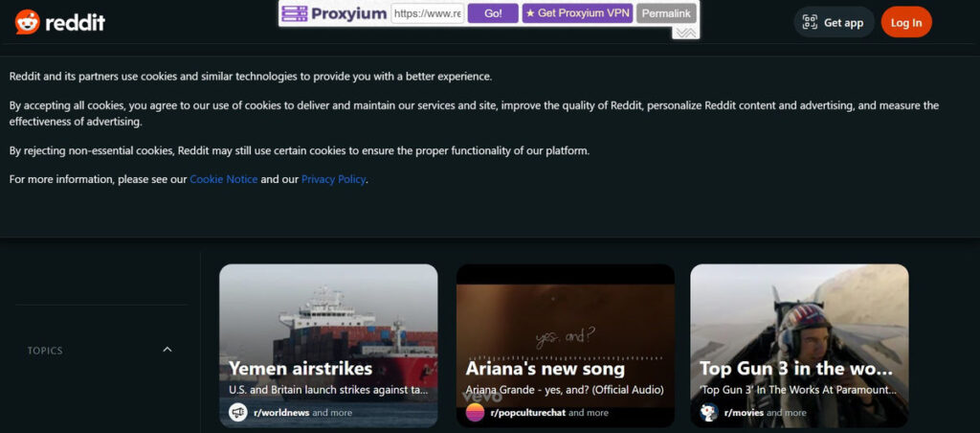Screen dimensions: 980x433
Task: Click the QR code icon beside Get app
Action: [x=810, y=22]
